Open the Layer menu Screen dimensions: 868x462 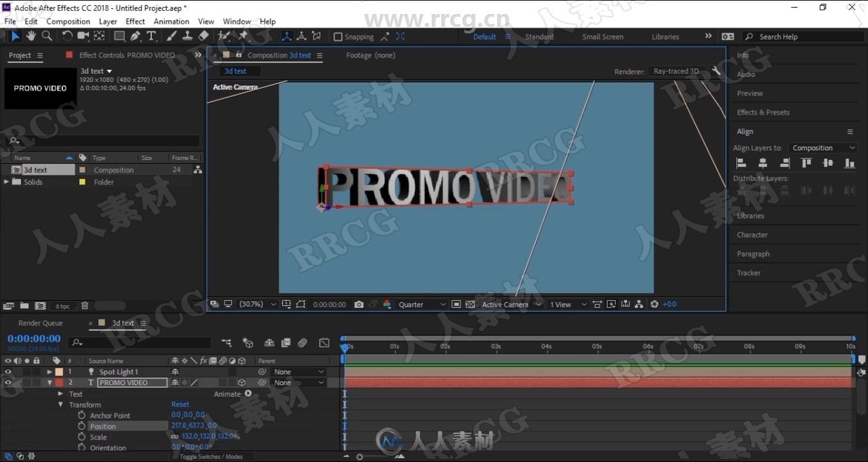point(108,21)
